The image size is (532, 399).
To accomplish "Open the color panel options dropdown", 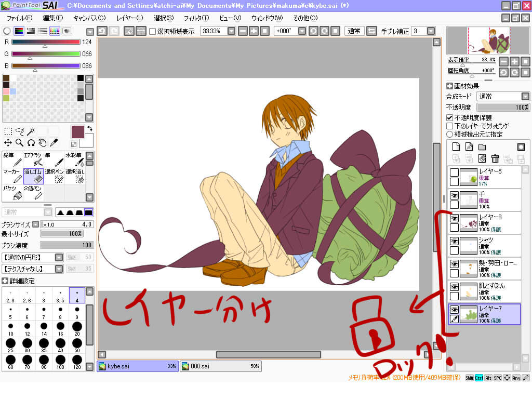I will pyautogui.click(x=90, y=32).
